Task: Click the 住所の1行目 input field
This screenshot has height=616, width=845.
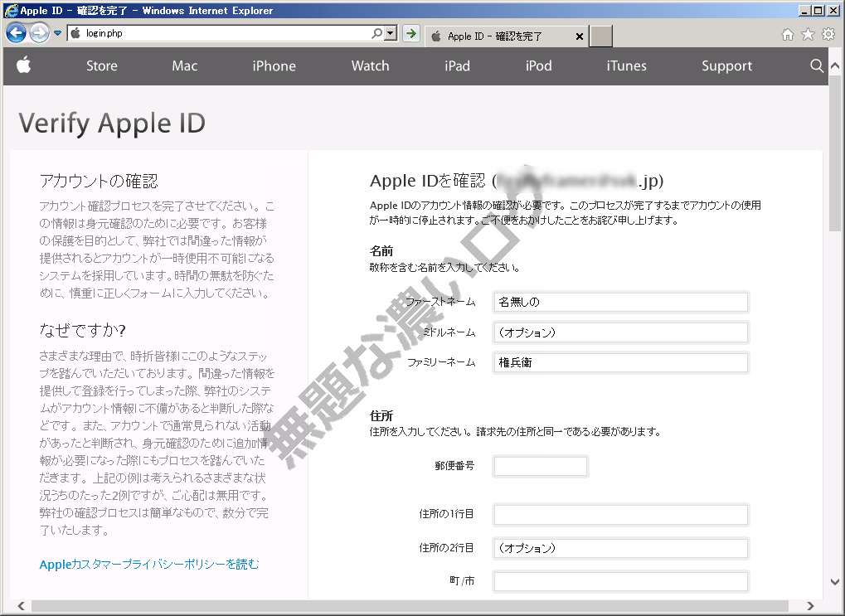Action: click(621, 514)
